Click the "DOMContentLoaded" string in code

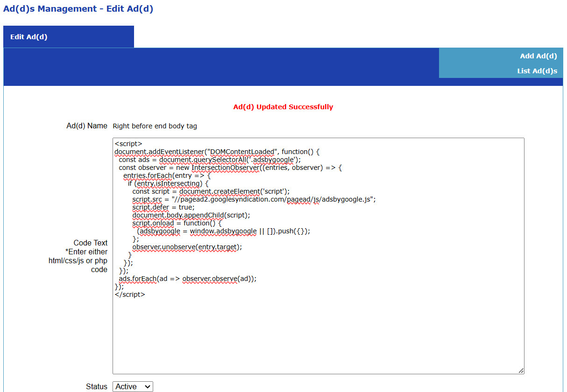click(241, 152)
